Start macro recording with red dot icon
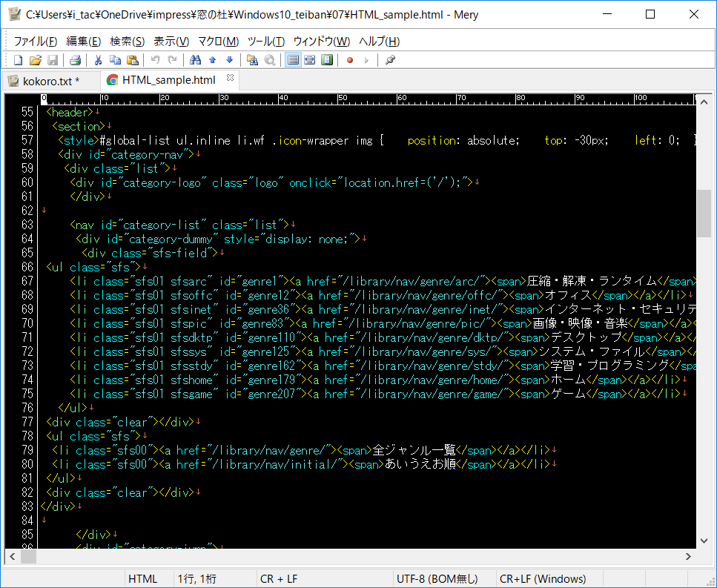This screenshot has width=717, height=588. (x=349, y=60)
